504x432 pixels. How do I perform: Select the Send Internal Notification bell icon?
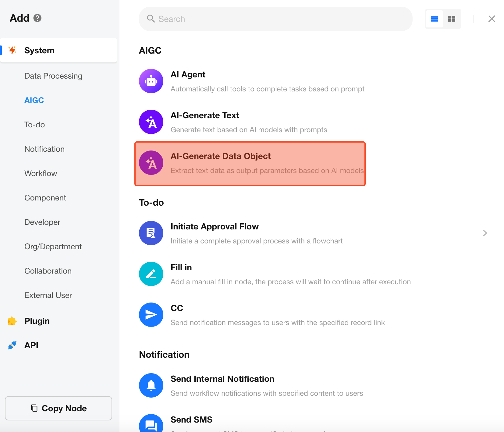[151, 385]
